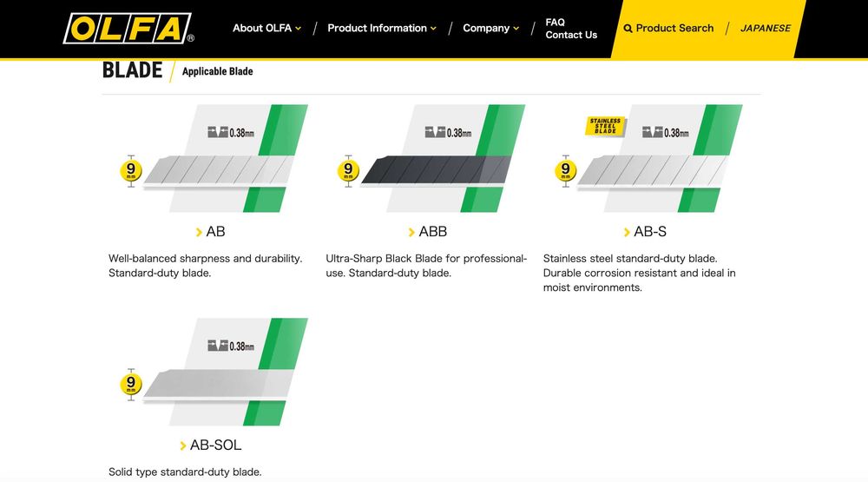Image resolution: width=868 pixels, height=482 pixels.
Task: Click the yellow 9mm badge beside AB-SOL blade
Action: 131,384
